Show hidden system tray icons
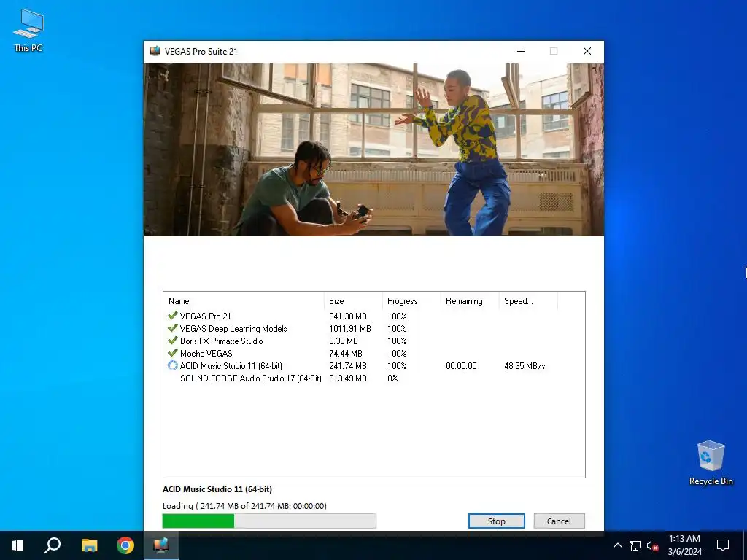The width and height of the screenshot is (747, 560). (617, 545)
